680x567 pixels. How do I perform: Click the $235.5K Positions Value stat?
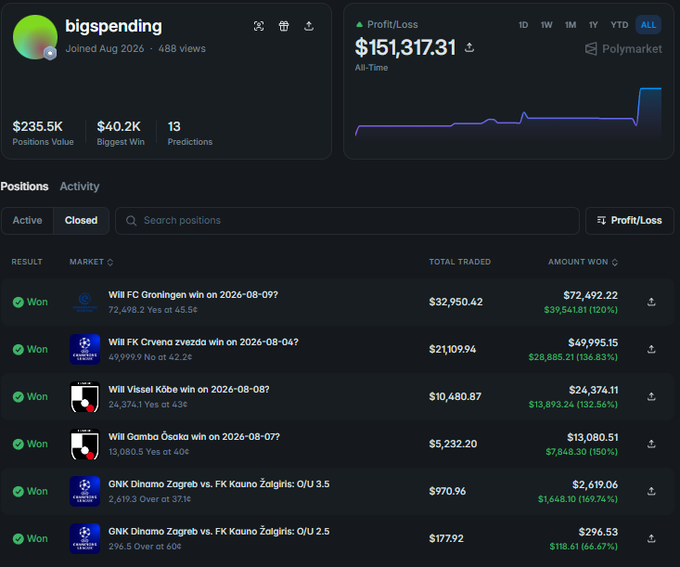click(x=43, y=133)
